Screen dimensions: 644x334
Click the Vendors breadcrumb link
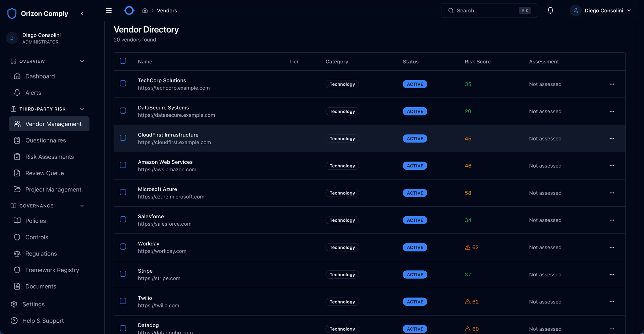click(x=167, y=10)
